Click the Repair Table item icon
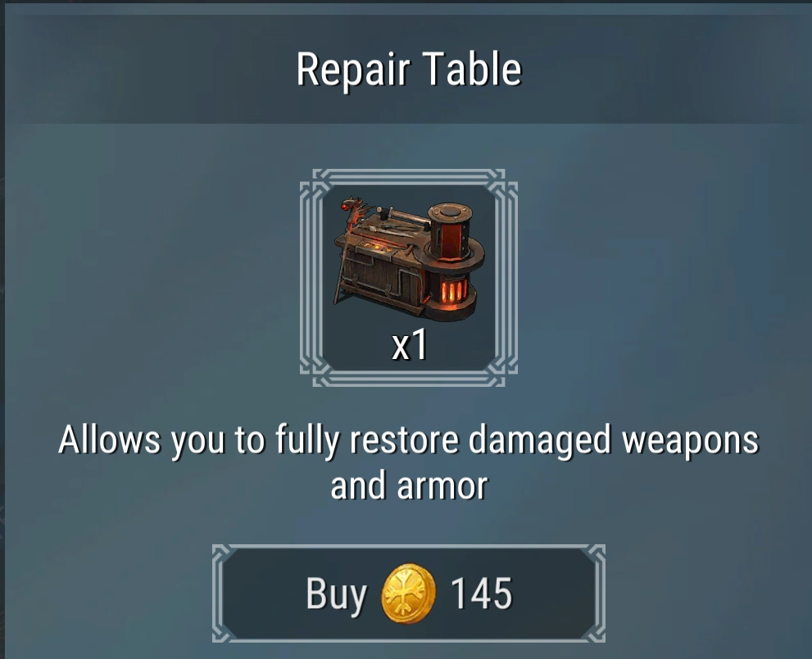 click(x=409, y=259)
